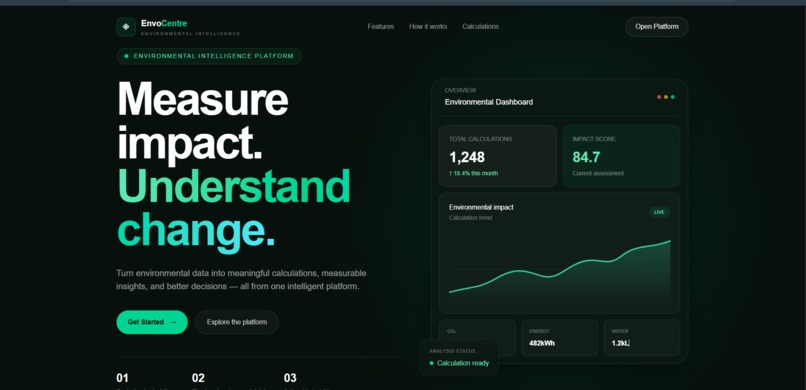
Task: Click the Environmental Dashboard title
Action: point(489,102)
